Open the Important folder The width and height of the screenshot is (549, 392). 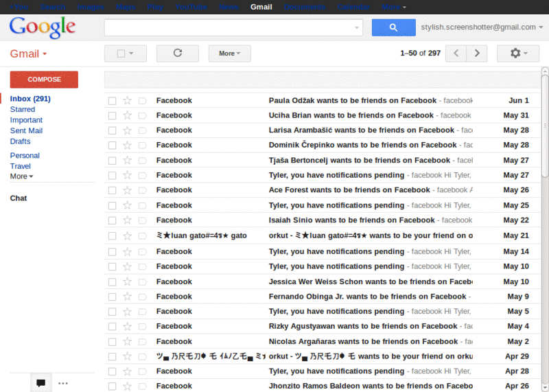tap(26, 120)
